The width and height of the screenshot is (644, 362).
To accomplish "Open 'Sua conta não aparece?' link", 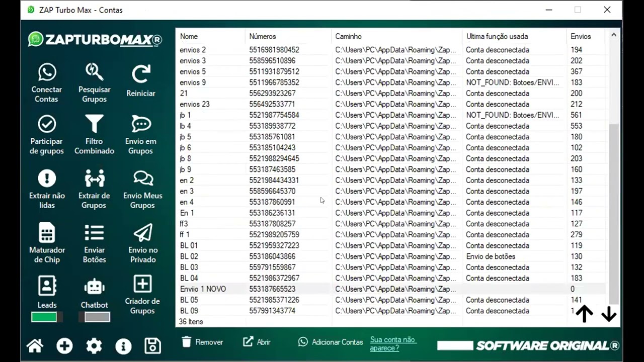I will (x=393, y=344).
